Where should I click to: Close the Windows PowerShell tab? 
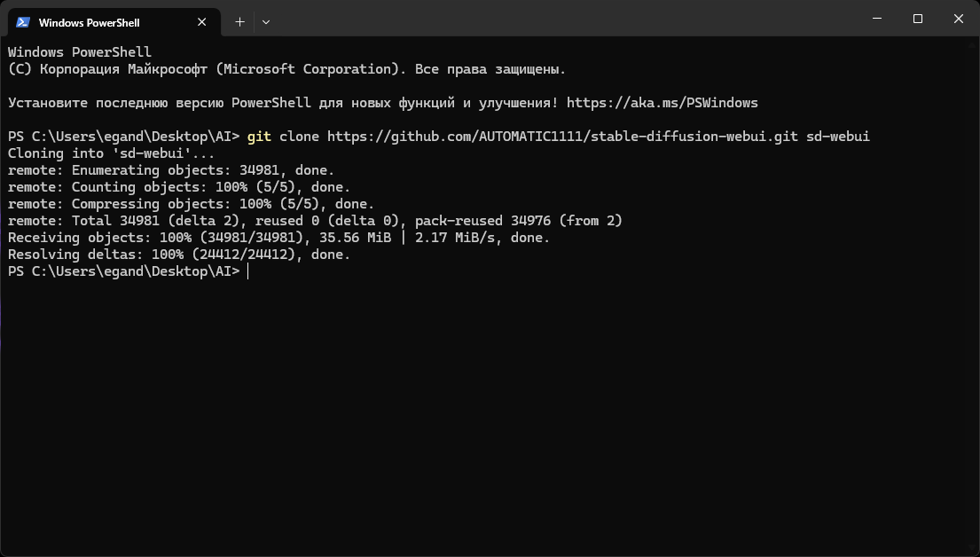(x=202, y=22)
